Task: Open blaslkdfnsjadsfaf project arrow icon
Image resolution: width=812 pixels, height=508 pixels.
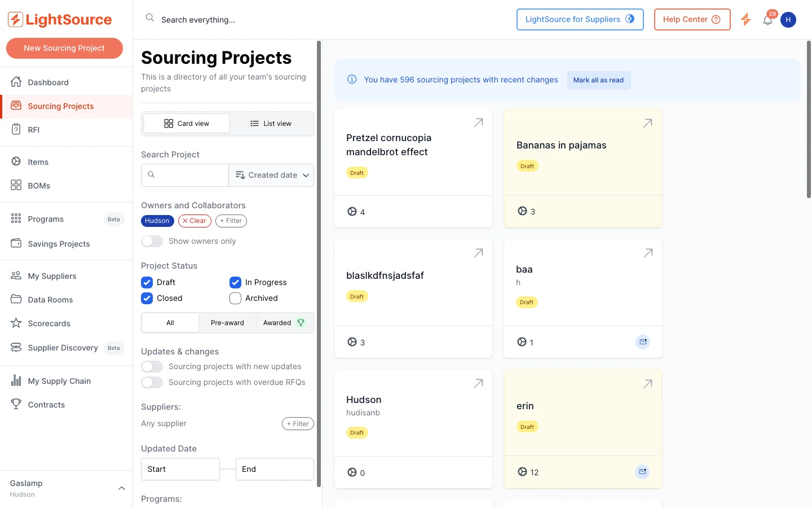Action: point(478,253)
